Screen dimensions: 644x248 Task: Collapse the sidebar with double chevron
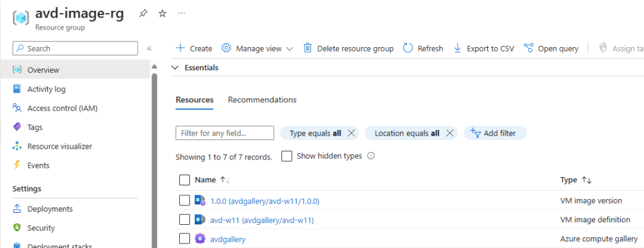click(x=150, y=48)
